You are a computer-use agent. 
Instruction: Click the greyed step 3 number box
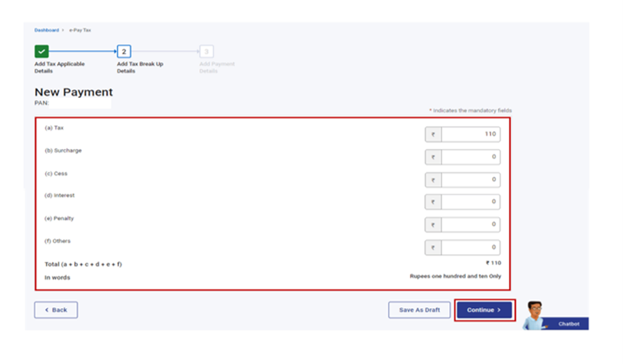206,51
